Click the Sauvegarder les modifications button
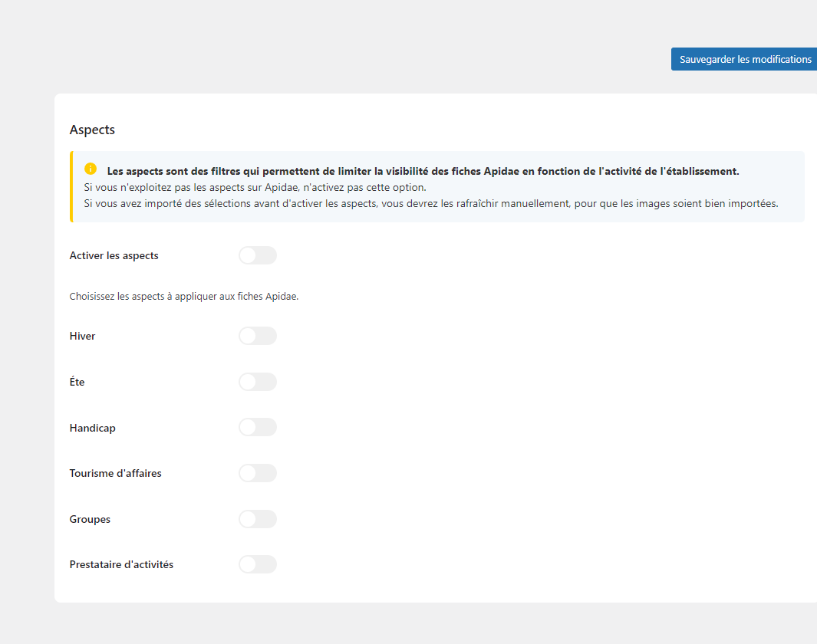The width and height of the screenshot is (817, 644). (743, 59)
